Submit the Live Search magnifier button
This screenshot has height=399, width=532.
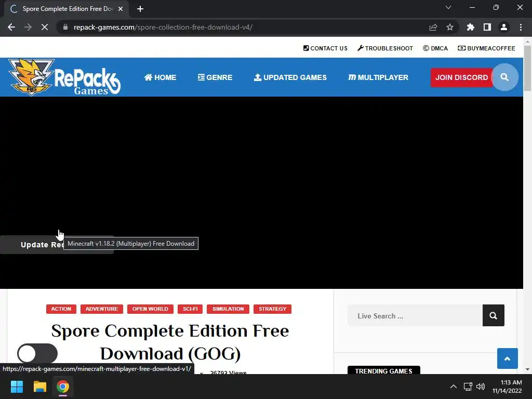pyautogui.click(x=494, y=315)
